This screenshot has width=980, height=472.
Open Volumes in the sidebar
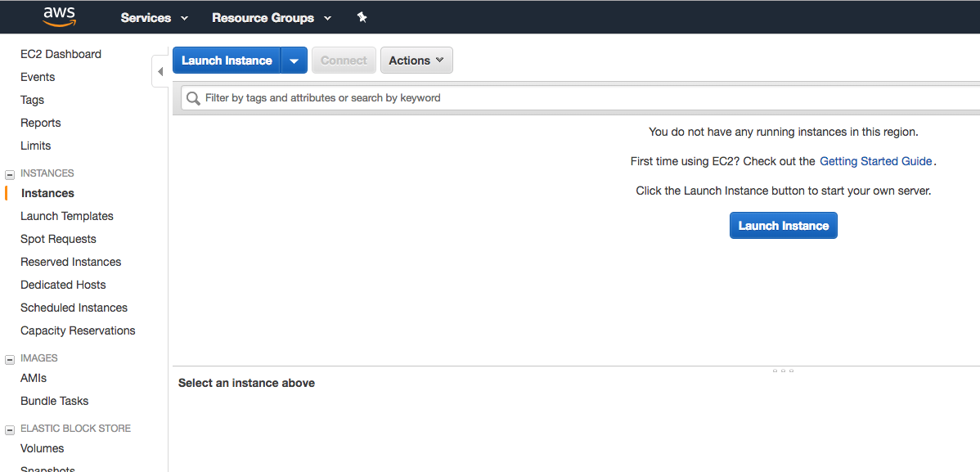point(42,449)
